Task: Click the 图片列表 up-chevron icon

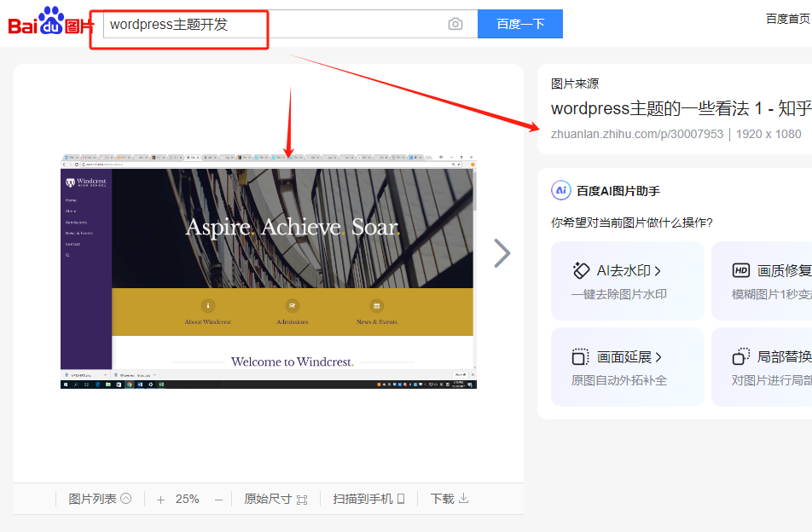Action: point(126,499)
